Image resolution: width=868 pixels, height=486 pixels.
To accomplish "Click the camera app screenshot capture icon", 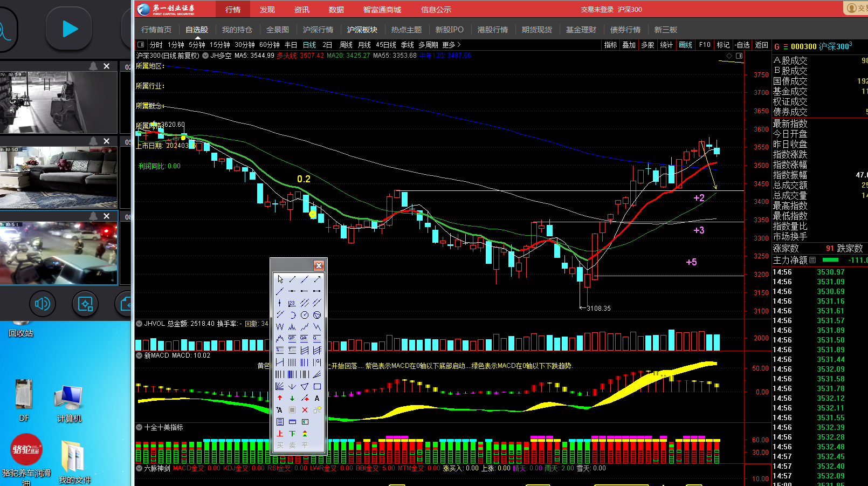I will coord(85,304).
